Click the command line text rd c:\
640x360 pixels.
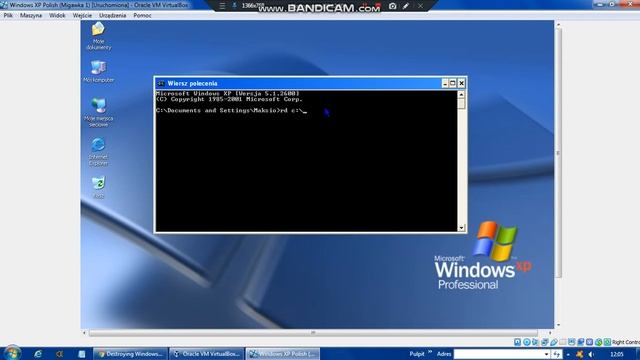tap(292, 111)
